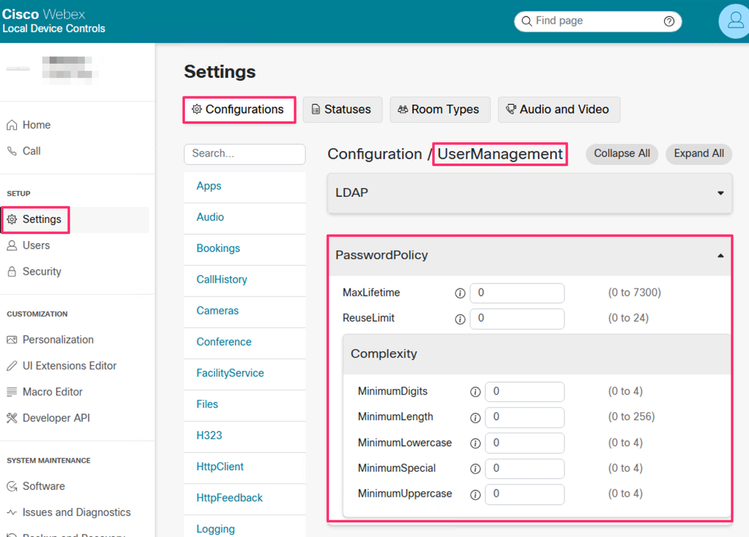Open the CallHistory configuration category
This screenshot has height=537, width=749.
tap(245, 280)
